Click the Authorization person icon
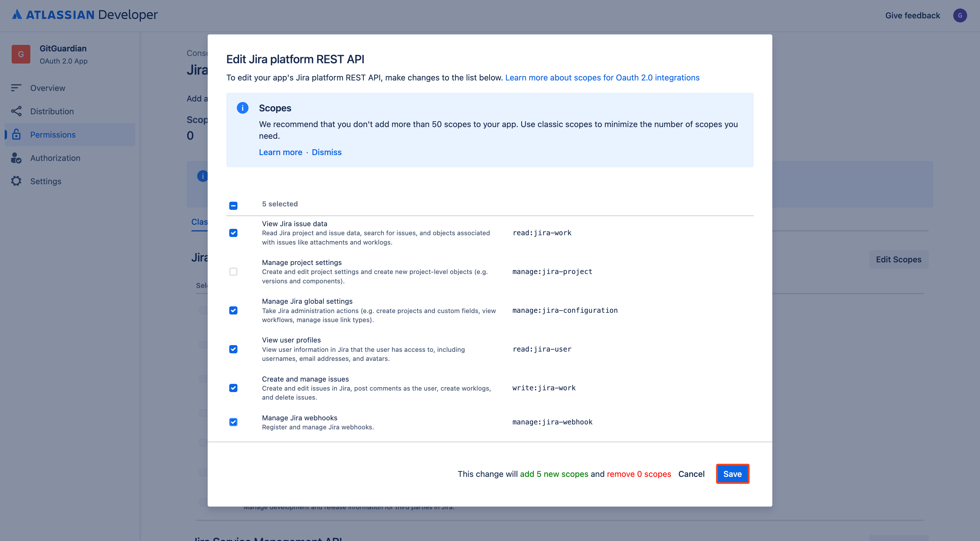Image resolution: width=980 pixels, height=541 pixels. (x=16, y=158)
